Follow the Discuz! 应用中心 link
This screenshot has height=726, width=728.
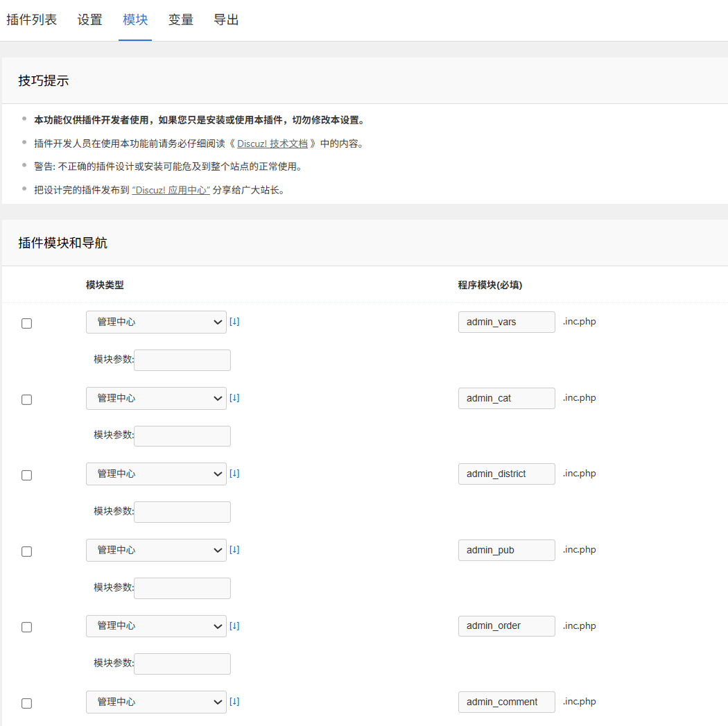click(x=171, y=190)
